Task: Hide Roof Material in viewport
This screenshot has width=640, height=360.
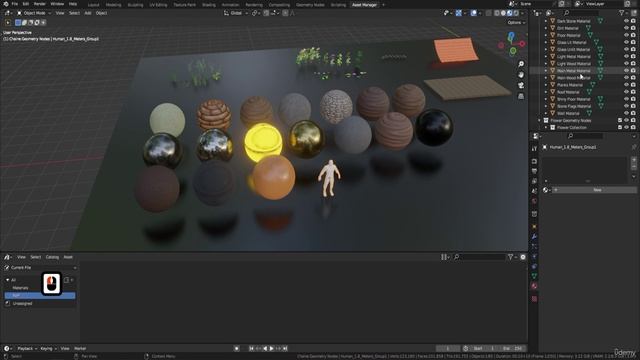Action: (626, 92)
